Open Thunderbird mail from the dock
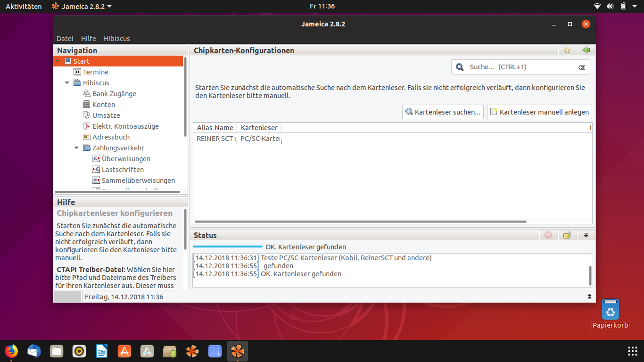644x362 pixels. (34, 351)
